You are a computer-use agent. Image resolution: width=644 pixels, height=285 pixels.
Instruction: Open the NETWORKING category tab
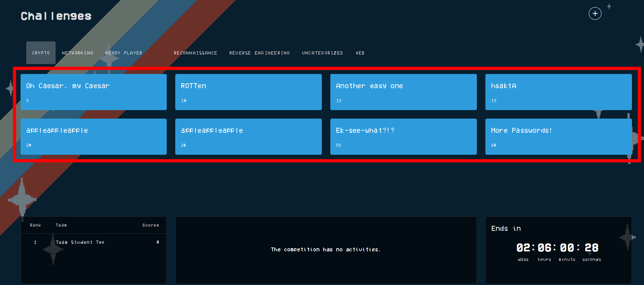pyautogui.click(x=78, y=53)
